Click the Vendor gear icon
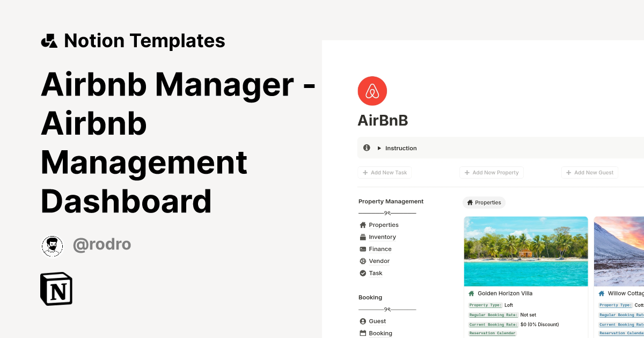This screenshot has height=338, width=644. coord(363,261)
